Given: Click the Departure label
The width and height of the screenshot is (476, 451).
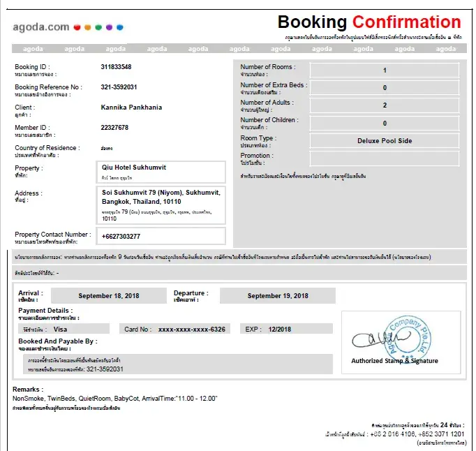Looking at the screenshot, I should pyautogui.click(x=191, y=293).
